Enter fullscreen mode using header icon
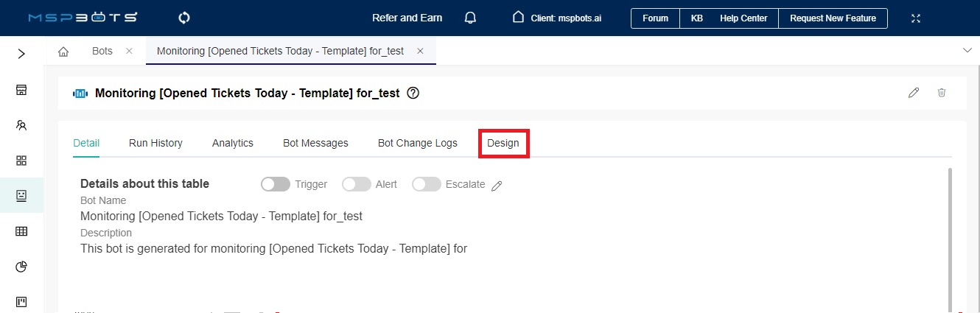Screen dimensions: 980x313 coord(916,18)
